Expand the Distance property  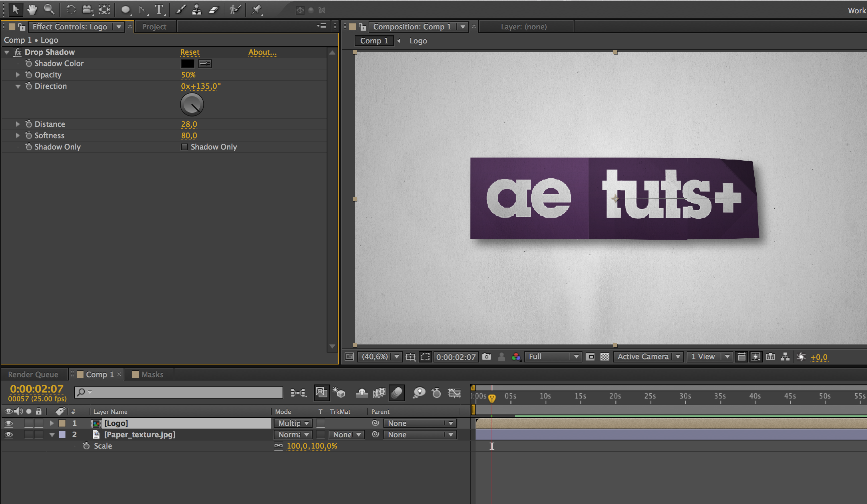tap(18, 124)
